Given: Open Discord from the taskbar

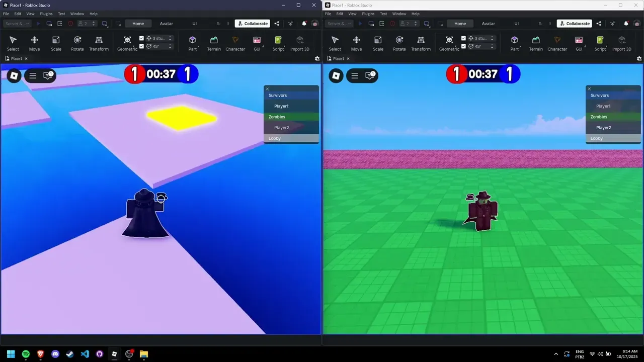Looking at the screenshot, I should pyautogui.click(x=55, y=354).
